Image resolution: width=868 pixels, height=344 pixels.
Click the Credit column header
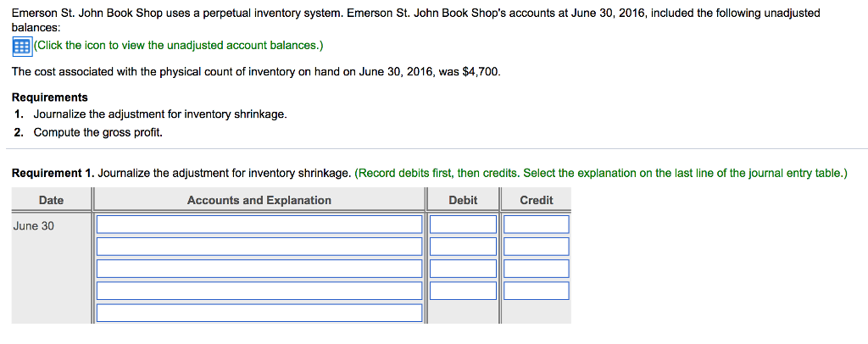coord(536,201)
